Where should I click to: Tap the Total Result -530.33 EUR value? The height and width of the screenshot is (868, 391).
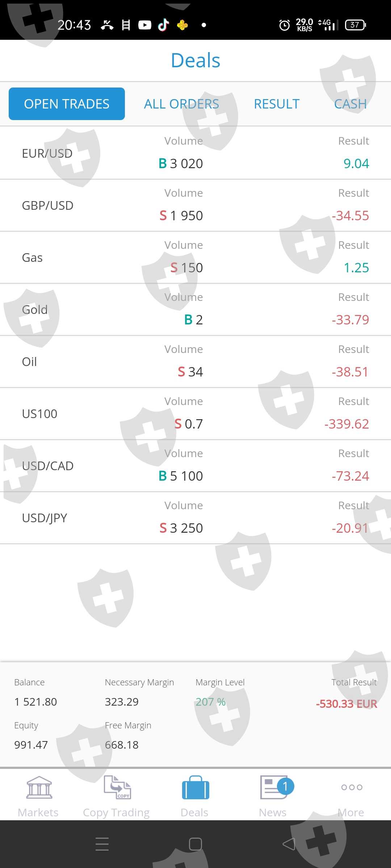(x=346, y=704)
